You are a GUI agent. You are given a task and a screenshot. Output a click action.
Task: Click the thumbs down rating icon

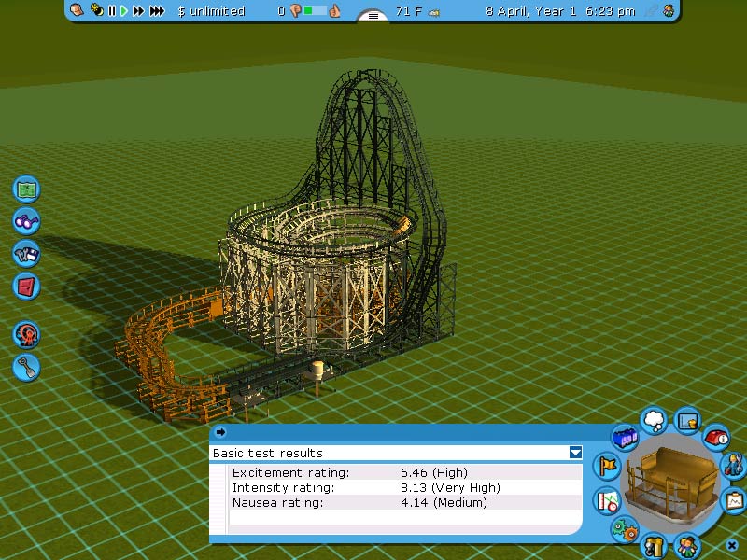tap(295, 10)
